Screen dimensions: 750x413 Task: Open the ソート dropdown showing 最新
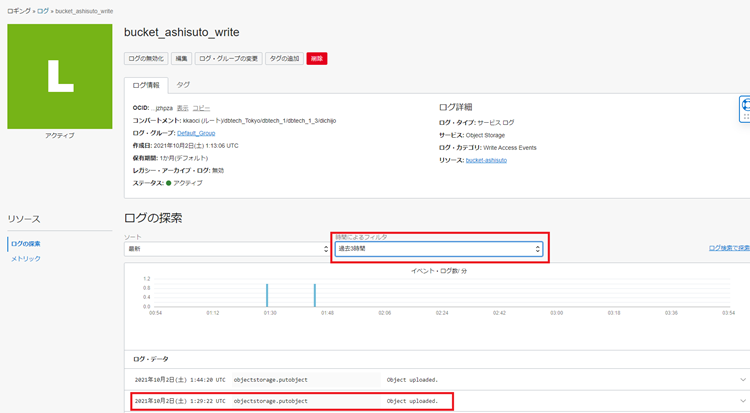click(224, 249)
